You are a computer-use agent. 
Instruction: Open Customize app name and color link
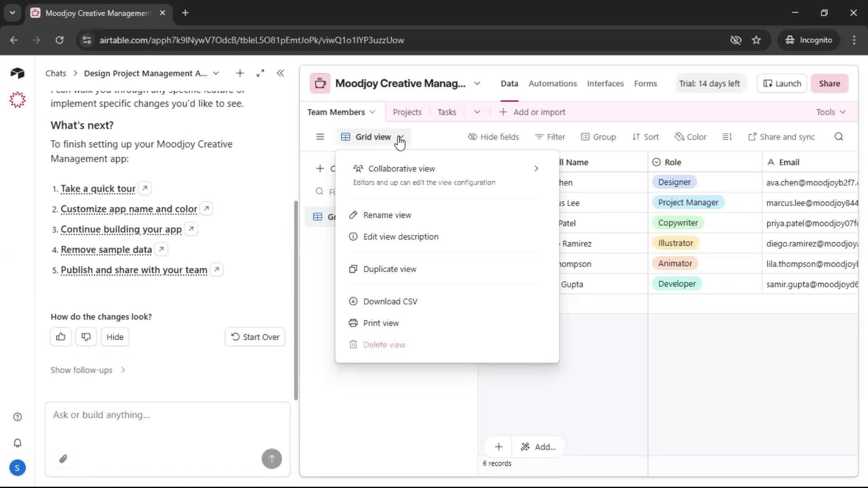pos(129,209)
